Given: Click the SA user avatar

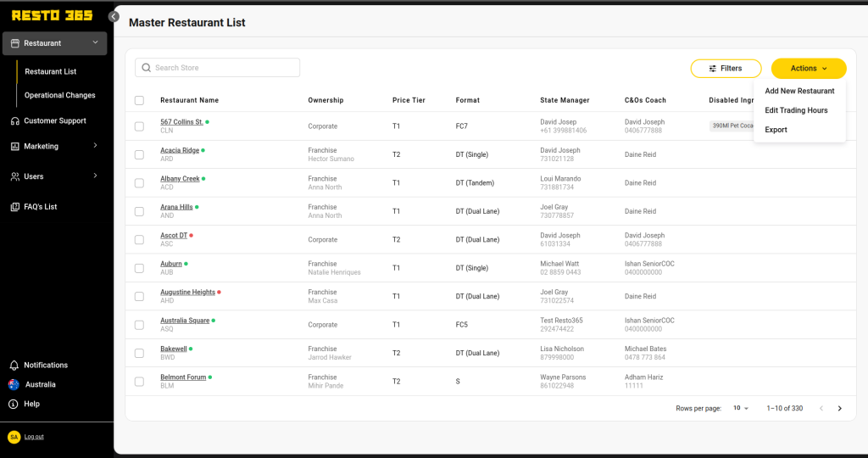Looking at the screenshot, I should [x=14, y=437].
